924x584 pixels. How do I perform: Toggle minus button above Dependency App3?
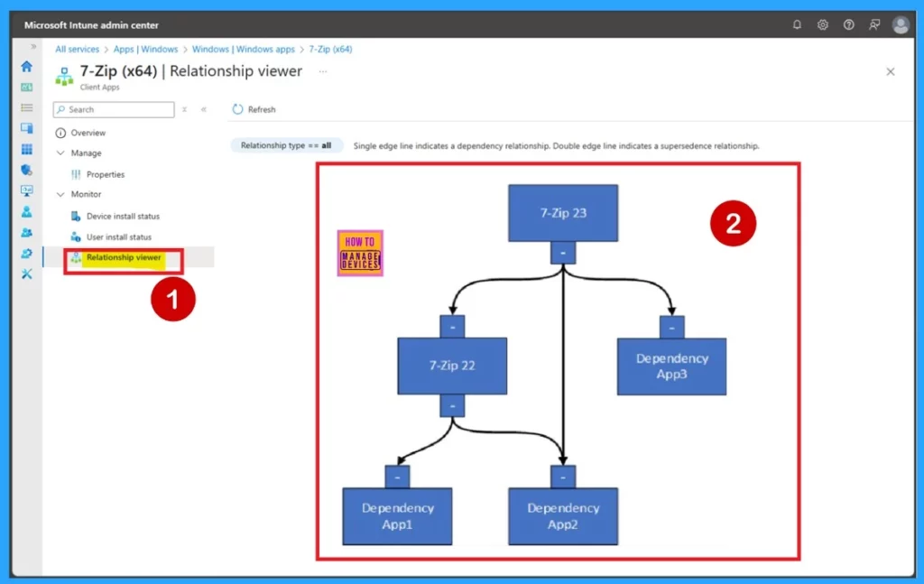tap(671, 327)
